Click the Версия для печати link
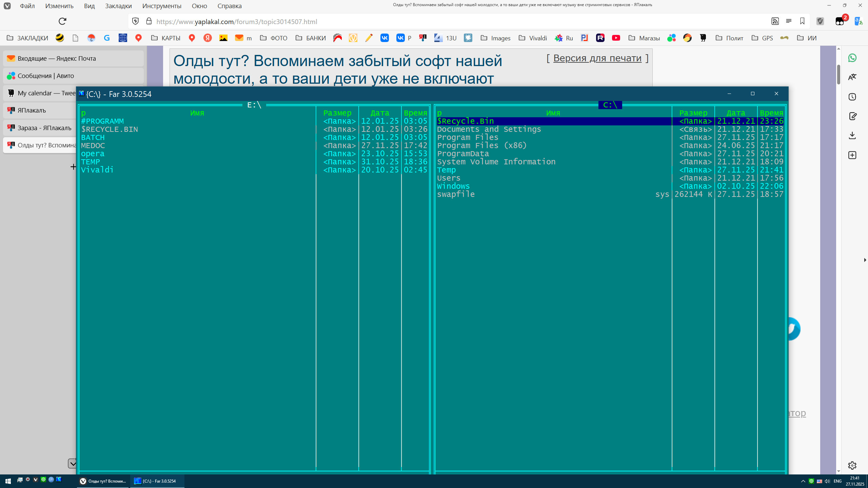868x488 pixels. tap(597, 58)
